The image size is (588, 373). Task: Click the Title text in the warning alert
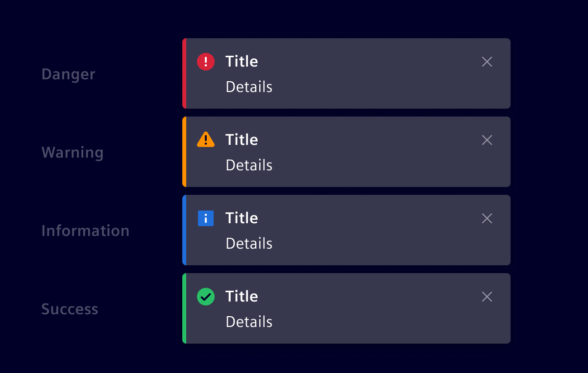tap(242, 140)
